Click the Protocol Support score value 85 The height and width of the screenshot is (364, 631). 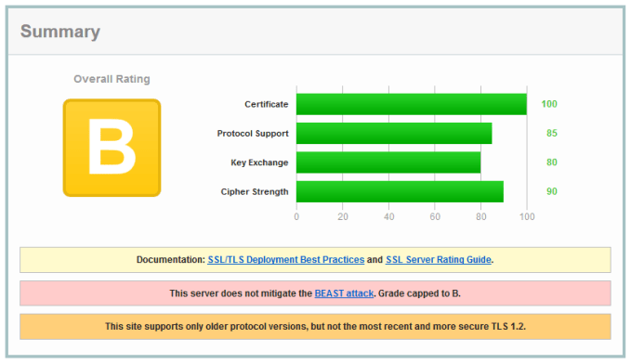click(552, 133)
